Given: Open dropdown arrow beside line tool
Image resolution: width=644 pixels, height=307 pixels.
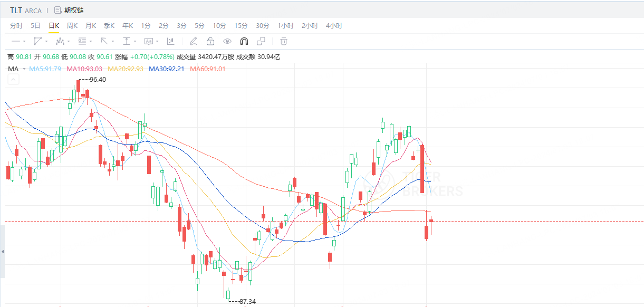Looking at the screenshot, I should (x=24, y=42).
